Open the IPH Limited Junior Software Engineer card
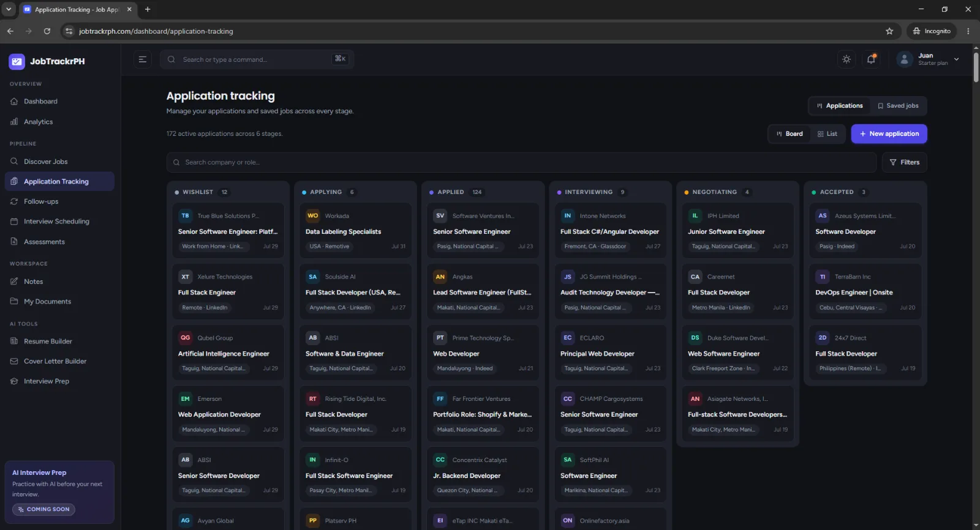The width and height of the screenshot is (980, 530). (x=737, y=231)
